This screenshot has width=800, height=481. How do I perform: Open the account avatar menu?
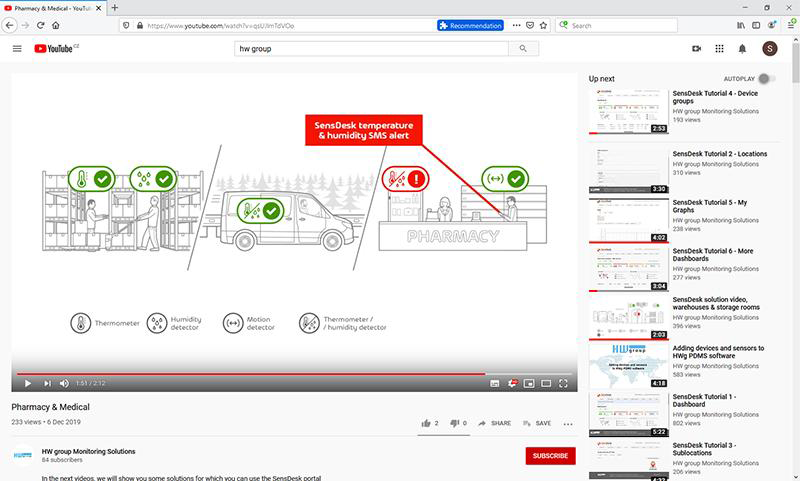click(x=770, y=48)
